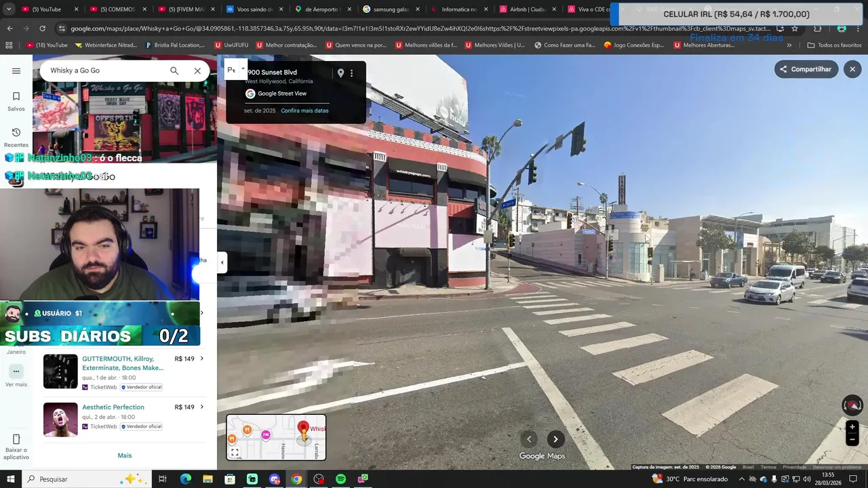Screen dimensions: 868x488
Task: Go to next Street View position arrow
Action: pos(555,439)
